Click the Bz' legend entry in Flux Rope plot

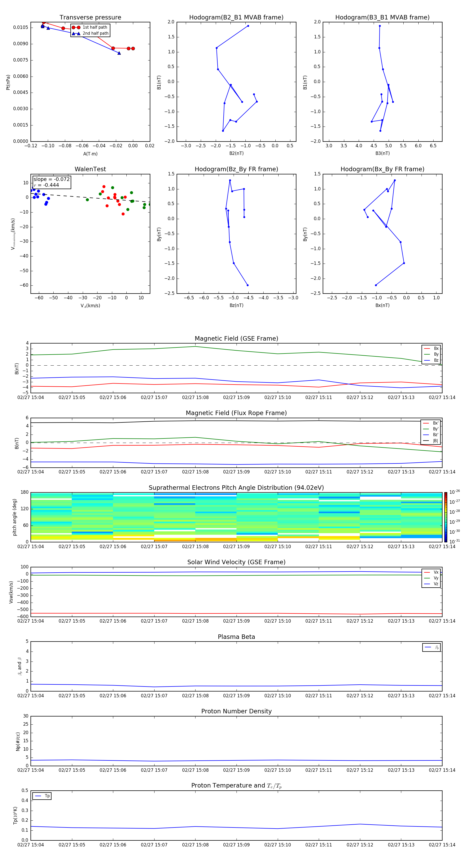[x=431, y=435]
